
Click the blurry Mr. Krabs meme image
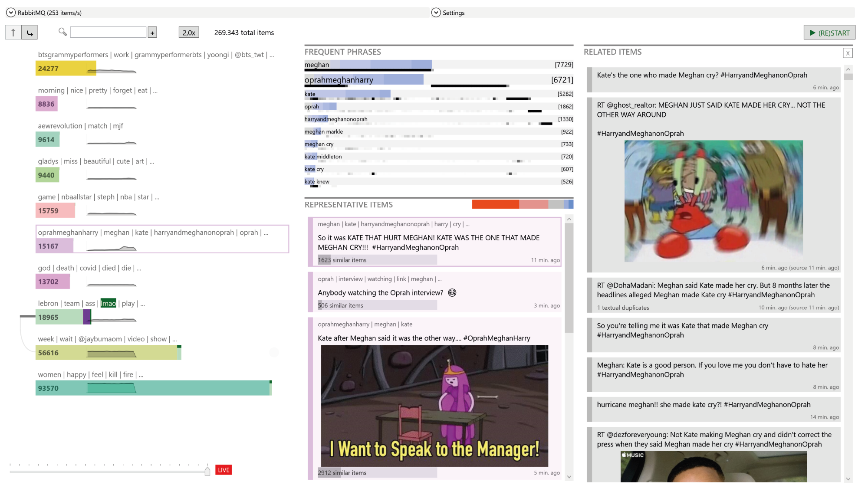point(713,201)
